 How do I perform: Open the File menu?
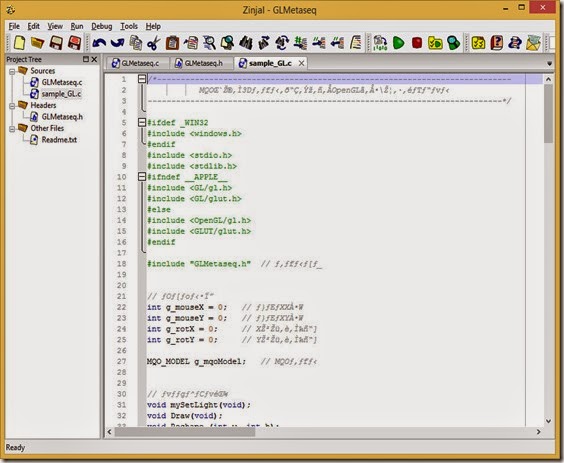click(14, 26)
